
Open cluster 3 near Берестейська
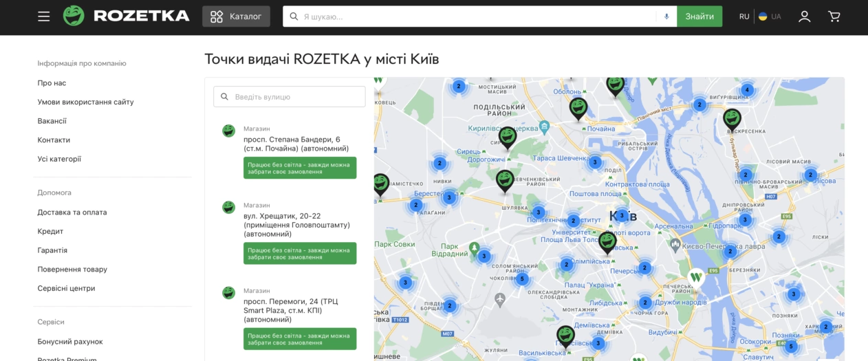[x=449, y=197]
